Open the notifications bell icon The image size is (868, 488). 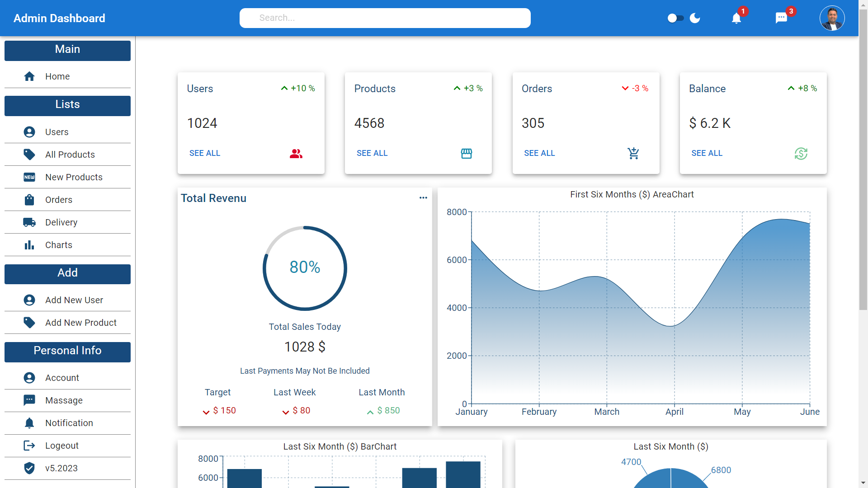click(x=736, y=19)
